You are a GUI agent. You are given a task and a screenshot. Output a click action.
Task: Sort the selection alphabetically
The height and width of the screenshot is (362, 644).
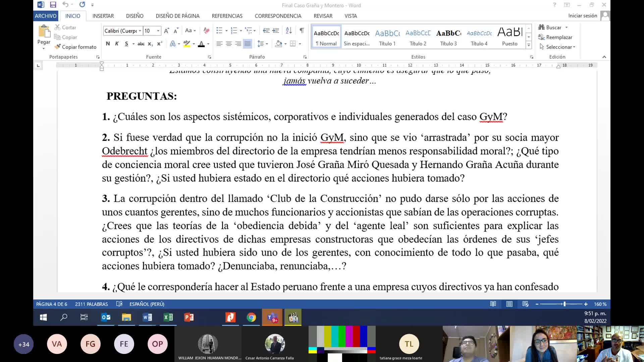[x=289, y=31]
